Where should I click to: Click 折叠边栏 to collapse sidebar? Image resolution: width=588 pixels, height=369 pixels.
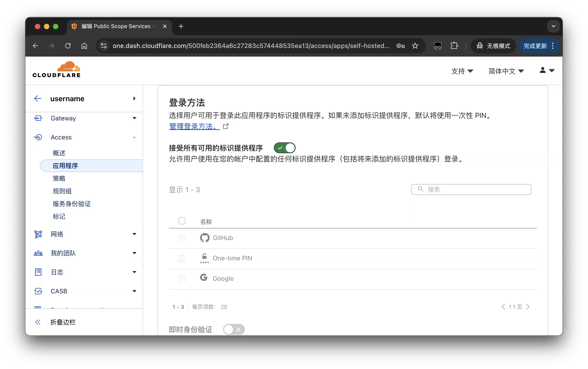63,322
